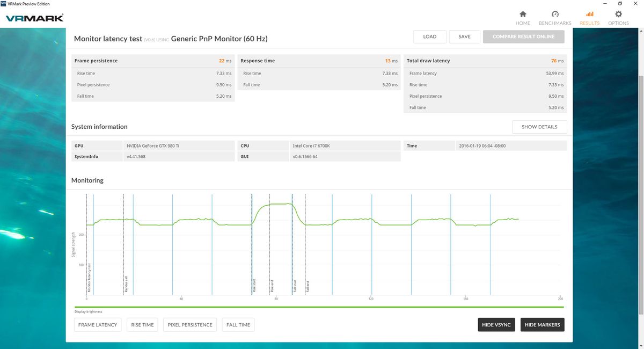
Task: Select the Rise Time button
Action: pyautogui.click(x=142, y=324)
